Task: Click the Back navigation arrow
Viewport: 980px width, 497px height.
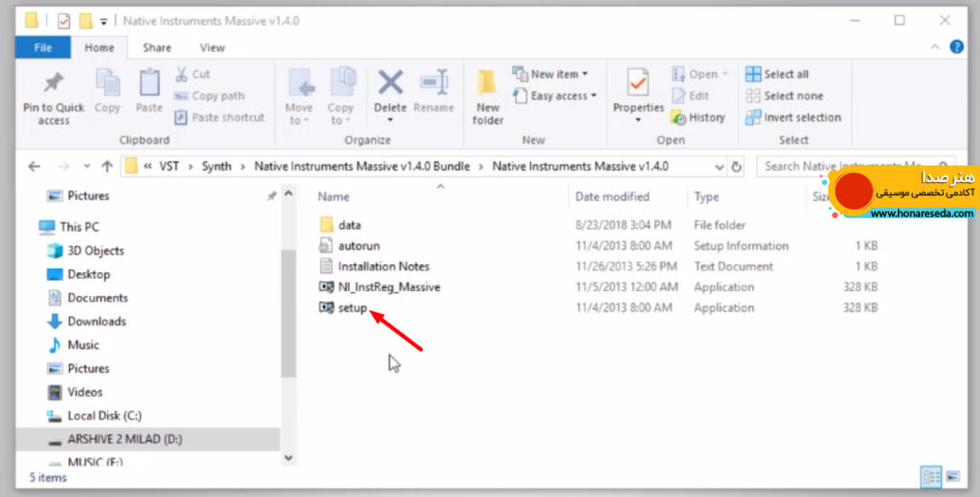Action: (x=34, y=167)
